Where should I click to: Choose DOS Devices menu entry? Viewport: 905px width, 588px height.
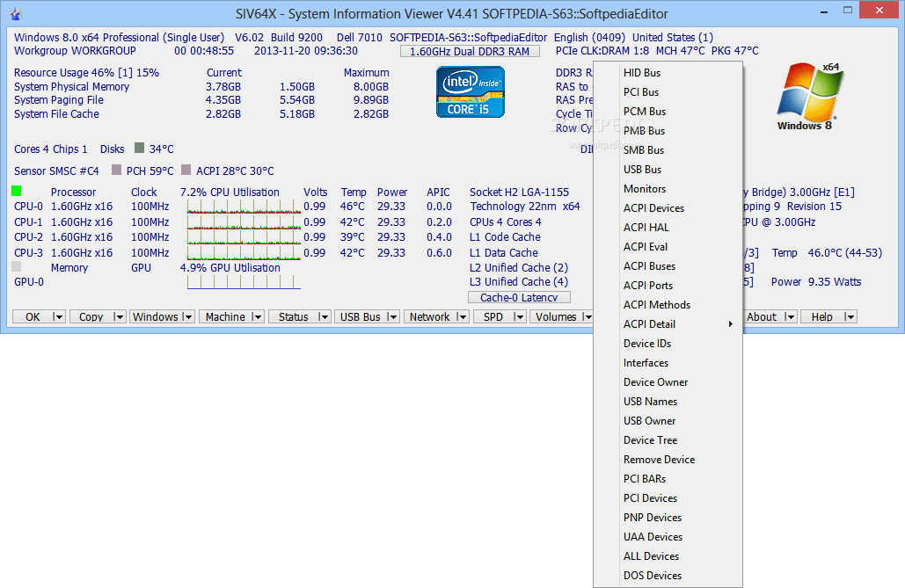pos(668,576)
